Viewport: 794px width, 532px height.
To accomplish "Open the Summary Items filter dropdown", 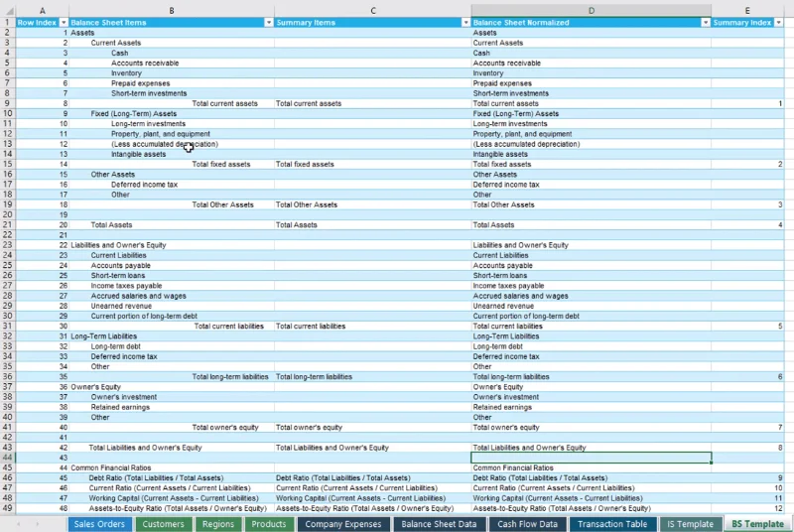I will click(465, 22).
